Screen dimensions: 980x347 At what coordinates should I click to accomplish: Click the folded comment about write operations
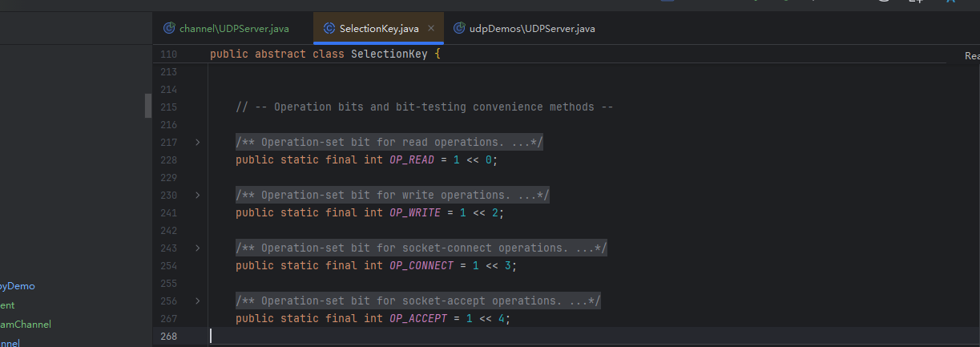[x=393, y=196]
